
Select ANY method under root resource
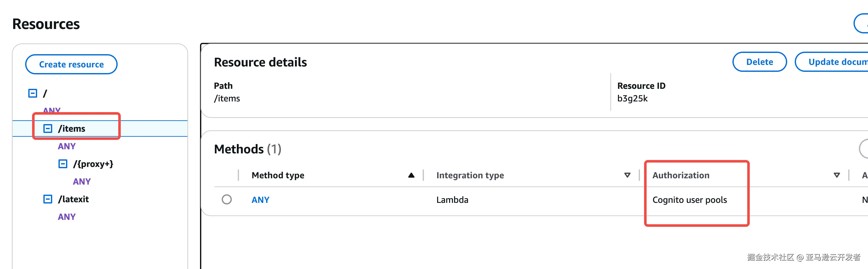[52, 110]
